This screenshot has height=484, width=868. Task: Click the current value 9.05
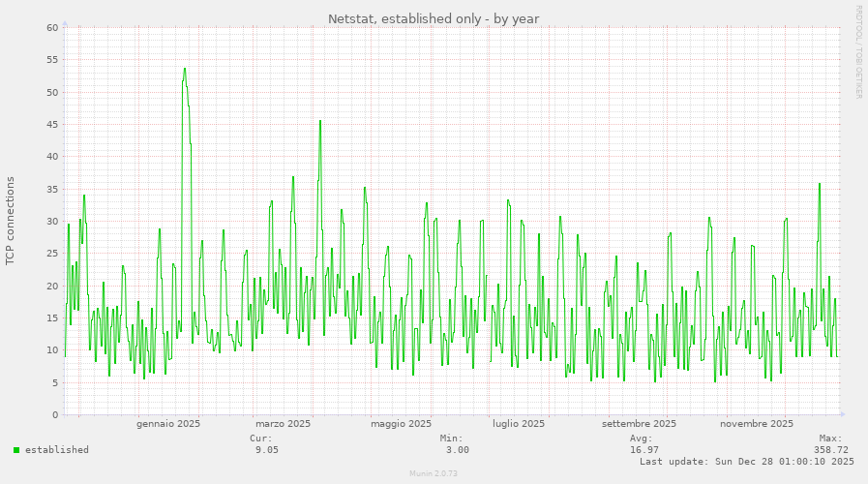(x=267, y=450)
